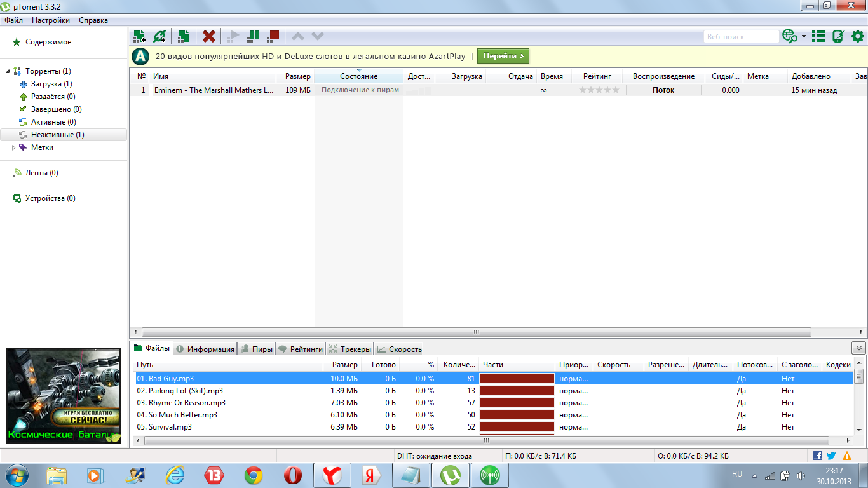Click the Поток streaming button
The height and width of the screenshot is (488, 868).
(x=663, y=90)
